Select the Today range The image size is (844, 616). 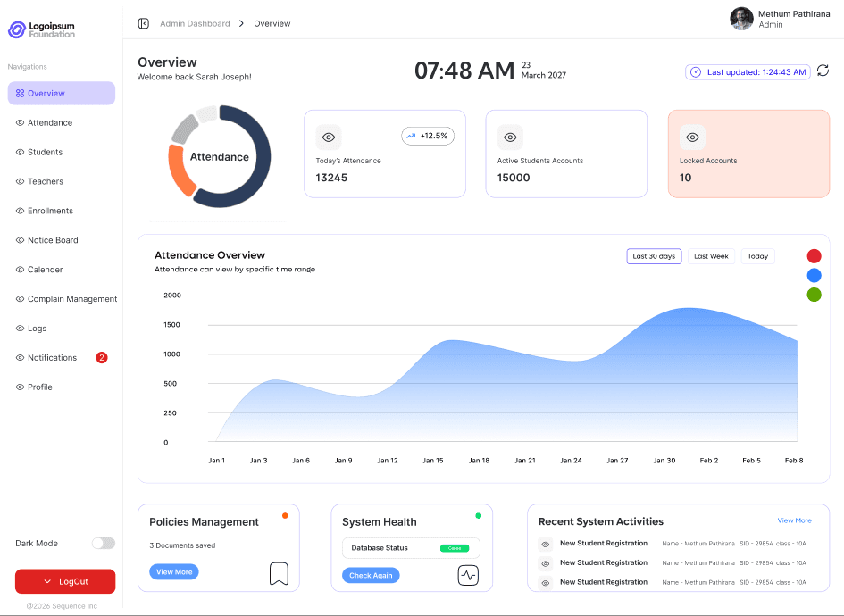758,256
